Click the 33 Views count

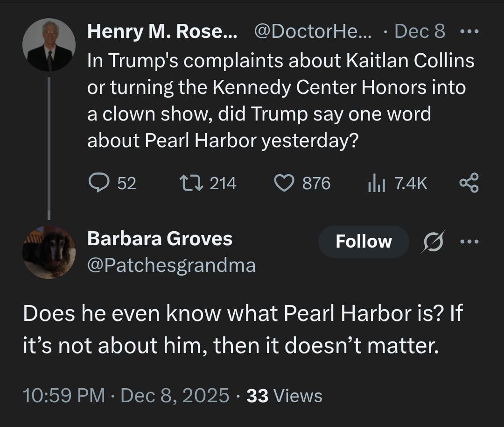point(284,396)
